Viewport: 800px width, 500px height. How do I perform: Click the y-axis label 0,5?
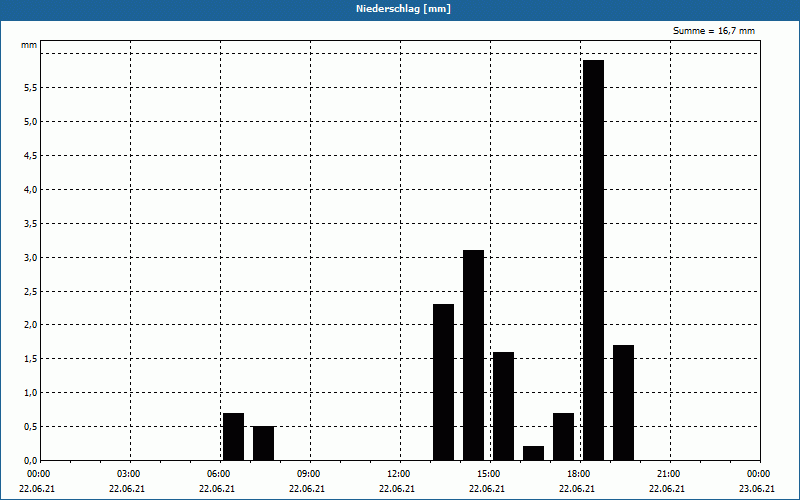coord(31,427)
